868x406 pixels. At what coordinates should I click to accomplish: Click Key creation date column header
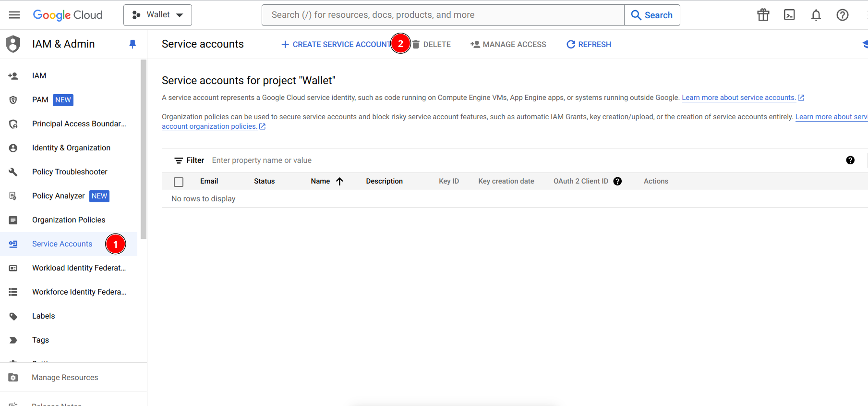pyautogui.click(x=506, y=181)
